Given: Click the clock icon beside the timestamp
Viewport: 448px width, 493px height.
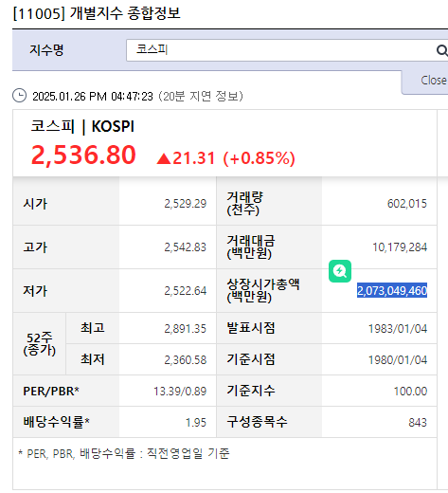Looking at the screenshot, I should click(19, 96).
